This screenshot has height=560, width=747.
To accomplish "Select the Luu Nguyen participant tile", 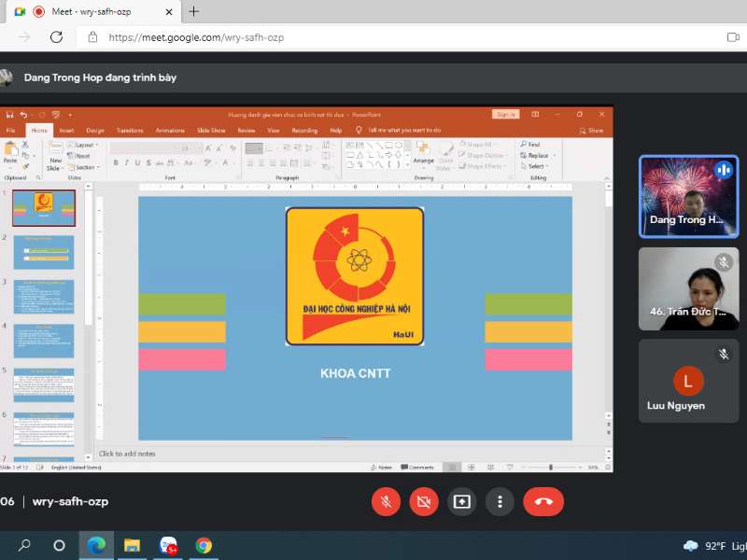I will click(688, 381).
